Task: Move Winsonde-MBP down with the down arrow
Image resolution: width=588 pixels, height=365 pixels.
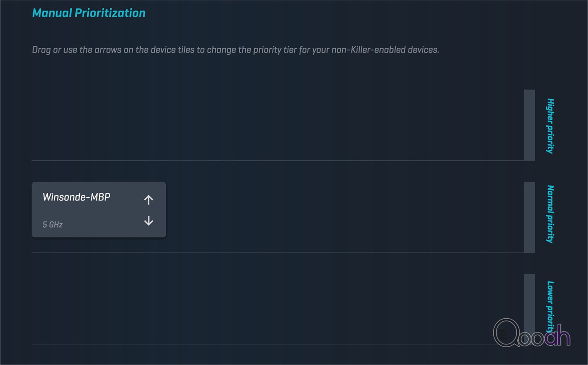Action: click(x=148, y=221)
